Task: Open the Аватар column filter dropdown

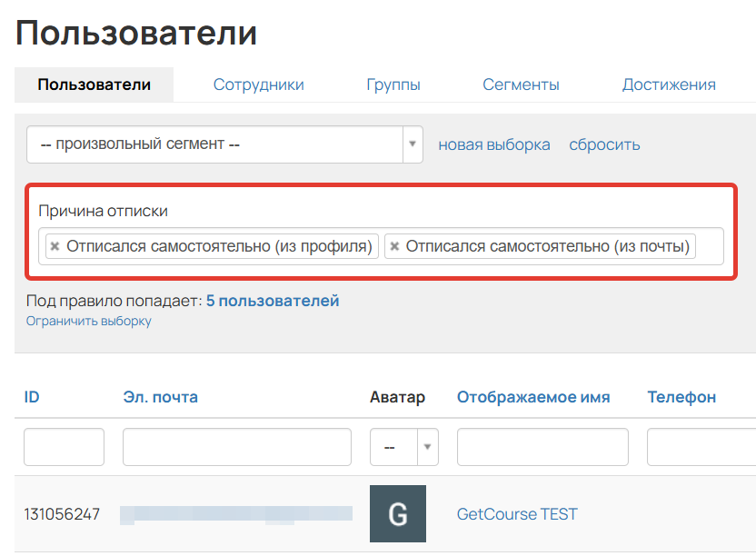Action: (x=427, y=446)
